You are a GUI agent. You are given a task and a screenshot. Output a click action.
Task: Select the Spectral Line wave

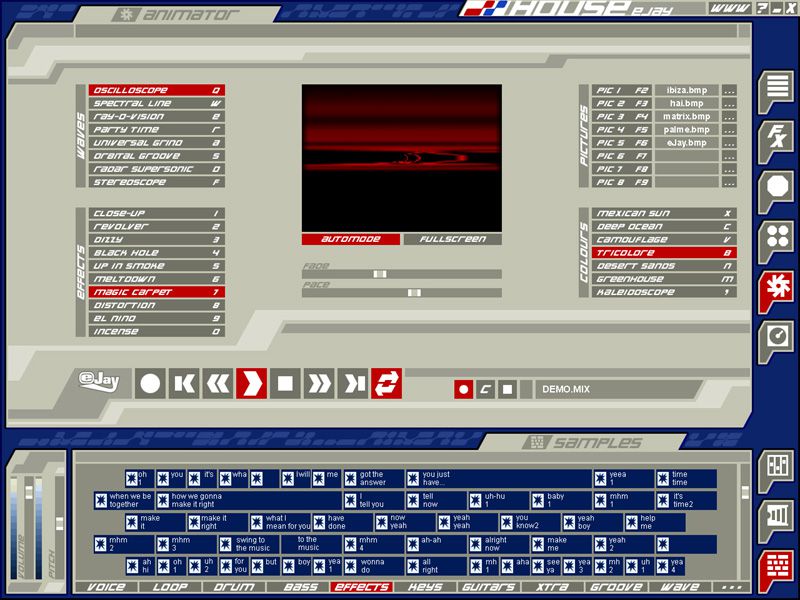click(x=155, y=103)
